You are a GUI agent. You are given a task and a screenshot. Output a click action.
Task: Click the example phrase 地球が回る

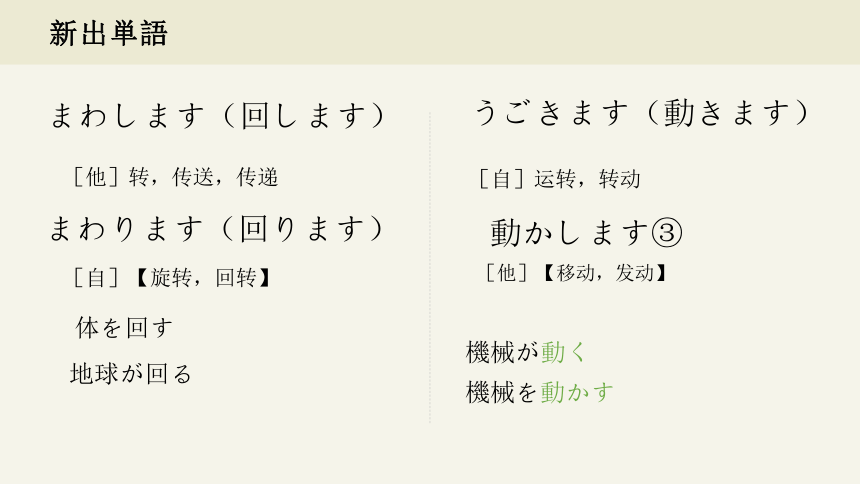(x=131, y=374)
